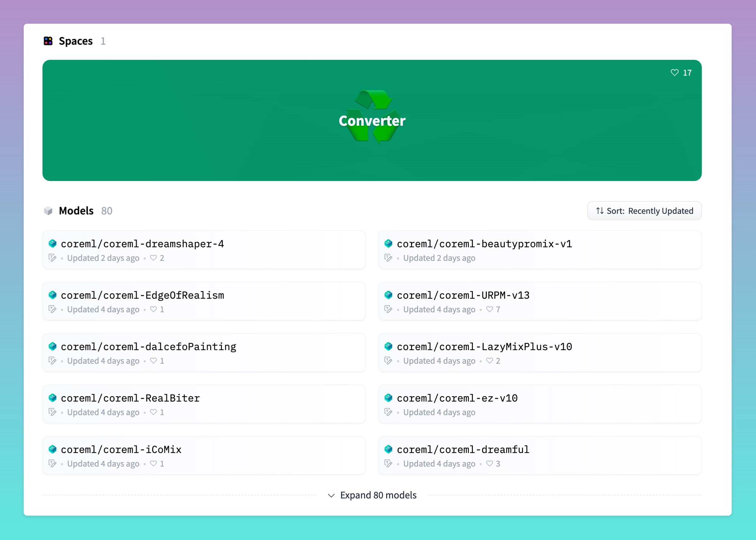Screen dimensions: 756x540
Task: Click the like count 17 on Converter
Action: tap(687, 73)
